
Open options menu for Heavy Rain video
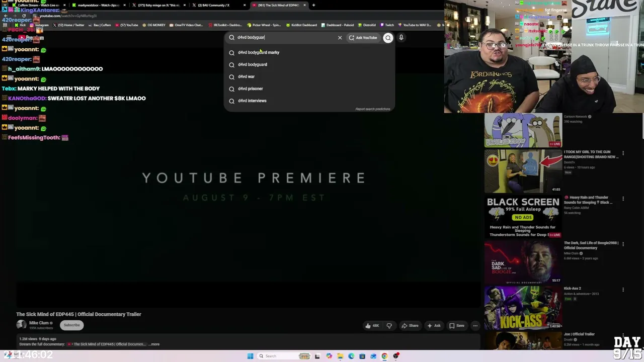623,199
